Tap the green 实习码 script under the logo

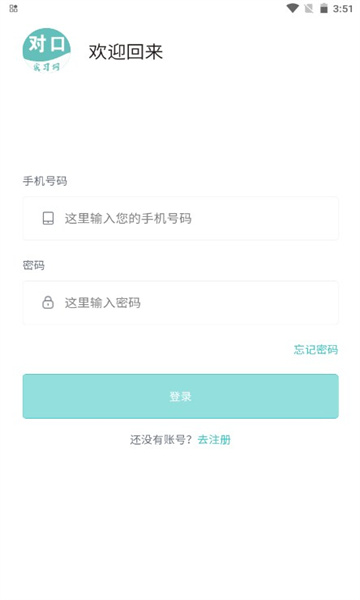click(x=46, y=67)
